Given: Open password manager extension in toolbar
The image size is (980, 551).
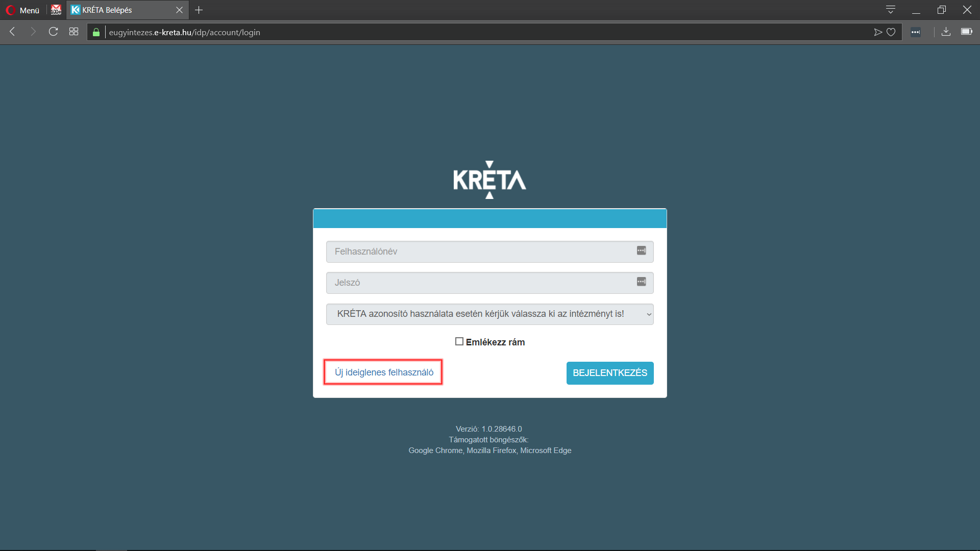Looking at the screenshot, I should pos(916,32).
